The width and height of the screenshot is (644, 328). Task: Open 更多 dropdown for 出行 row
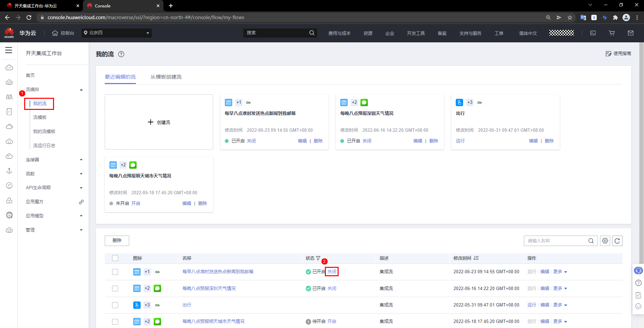(560, 305)
